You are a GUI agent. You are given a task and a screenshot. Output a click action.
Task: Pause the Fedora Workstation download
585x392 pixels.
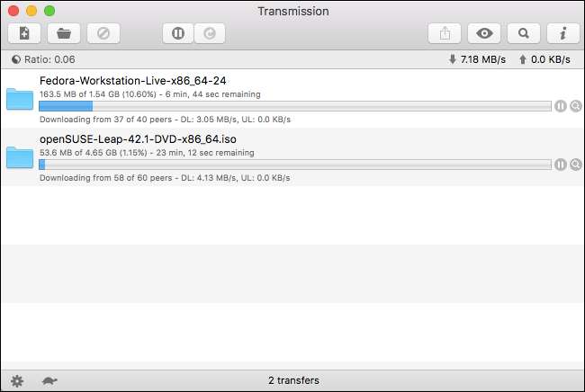click(x=561, y=106)
